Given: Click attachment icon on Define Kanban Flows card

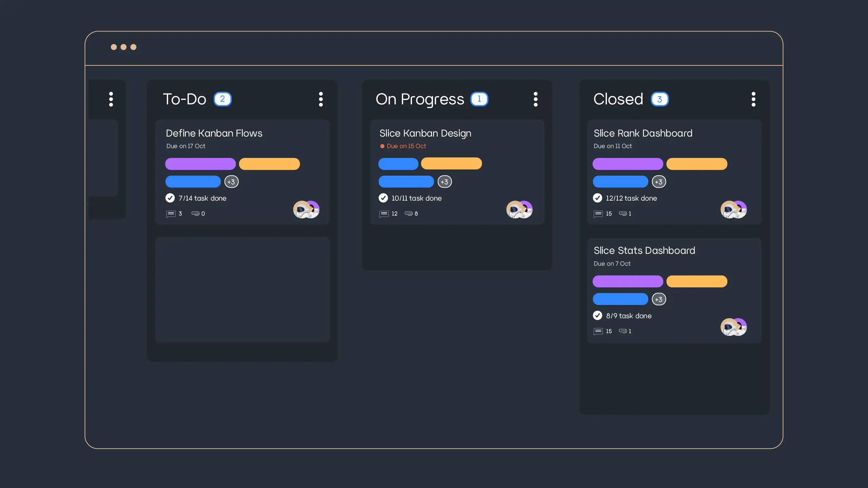Looking at the screenshot, I should pyautogui.click(x=195, y=213).
